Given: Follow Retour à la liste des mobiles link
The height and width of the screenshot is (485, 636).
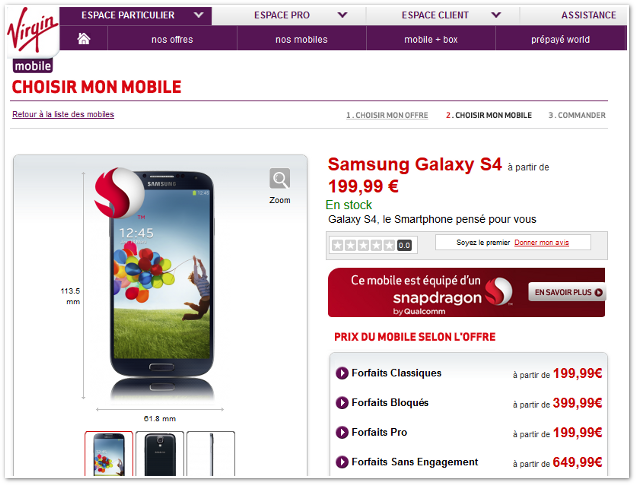Looking at the screenshot, I should tap(63, 114).
